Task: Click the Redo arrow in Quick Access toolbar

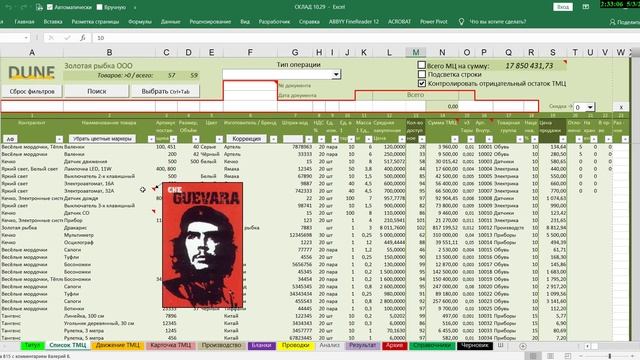Action: [24, 7]
